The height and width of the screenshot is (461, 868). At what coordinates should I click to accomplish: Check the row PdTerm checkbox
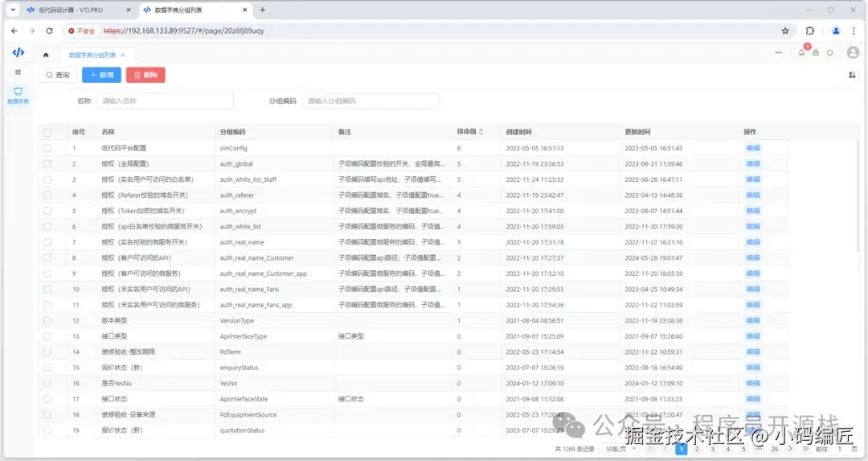point(47,352)
